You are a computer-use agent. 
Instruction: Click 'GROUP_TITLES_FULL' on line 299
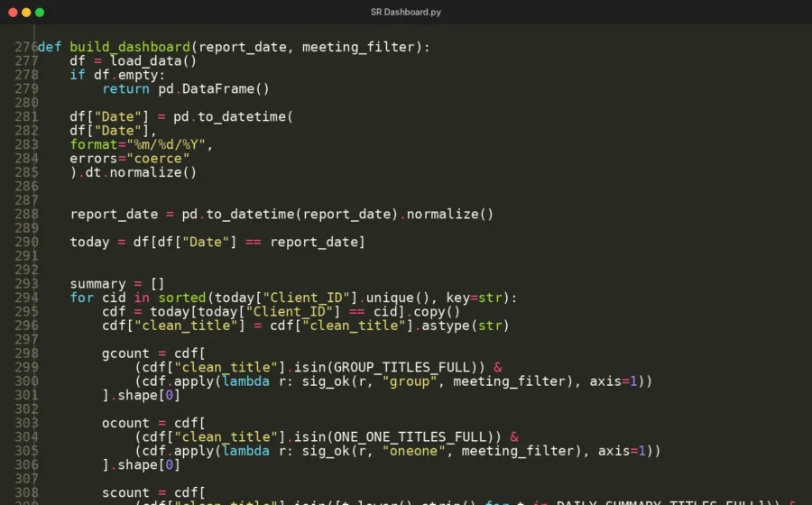401,368
